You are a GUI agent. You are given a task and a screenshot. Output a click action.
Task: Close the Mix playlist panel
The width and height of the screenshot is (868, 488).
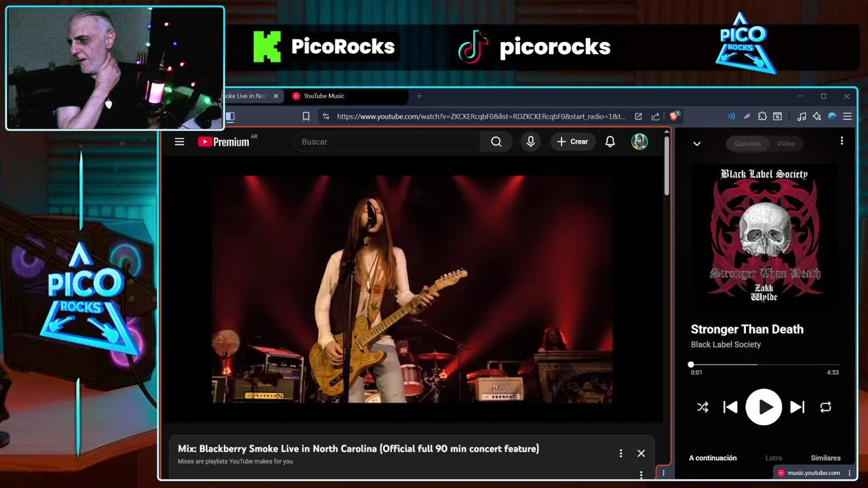pos(641,453)
